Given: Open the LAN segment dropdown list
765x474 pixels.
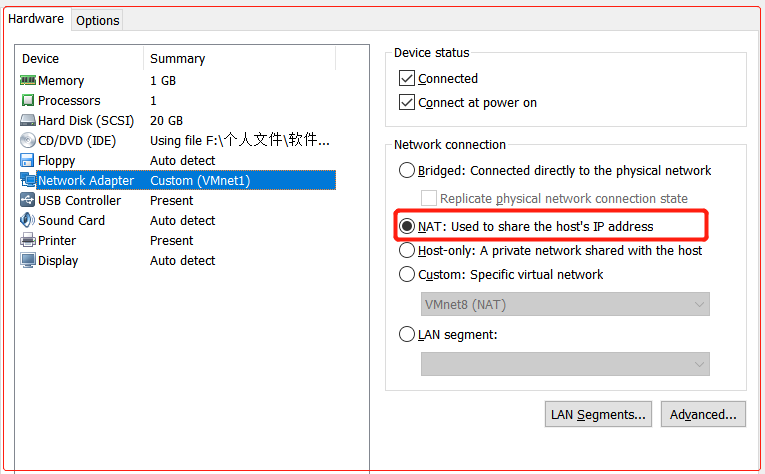Looking at the screenshot, I should pyautogui.click(x=565, y=364).
